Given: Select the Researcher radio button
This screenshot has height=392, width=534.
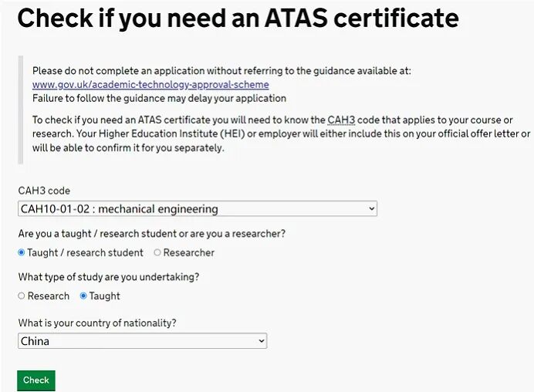Looking at the screenshot, I should pos(157,252).
